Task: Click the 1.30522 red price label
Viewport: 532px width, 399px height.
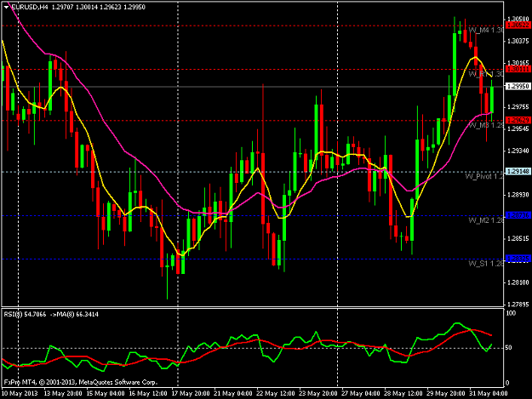Action: pyautogui.click(x=518, y=25)
